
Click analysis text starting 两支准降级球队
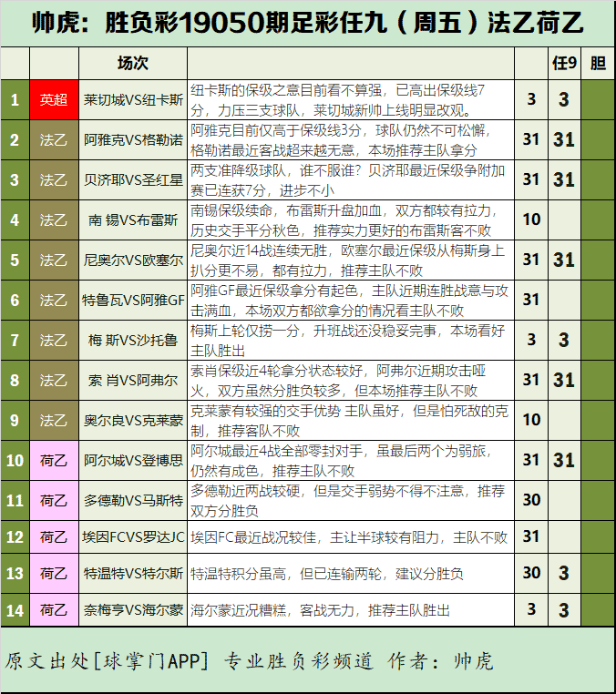pos(347,180)
